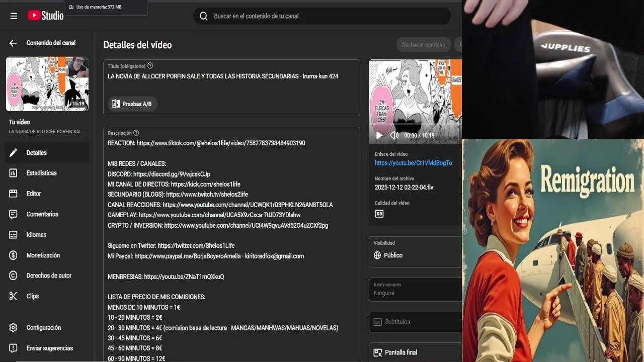Open the hamburger navigation menu
Viewport: 644px width, 362px height.
(14, 16)
